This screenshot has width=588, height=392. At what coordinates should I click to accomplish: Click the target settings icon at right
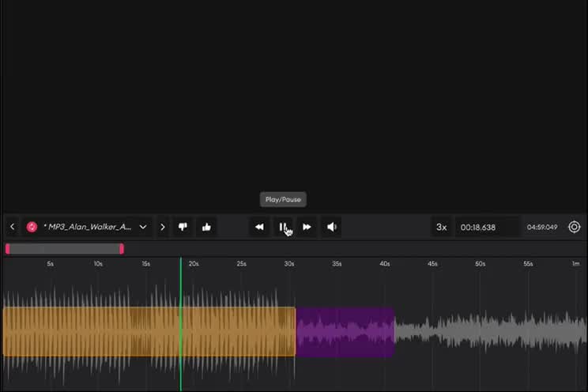(574, 227)
